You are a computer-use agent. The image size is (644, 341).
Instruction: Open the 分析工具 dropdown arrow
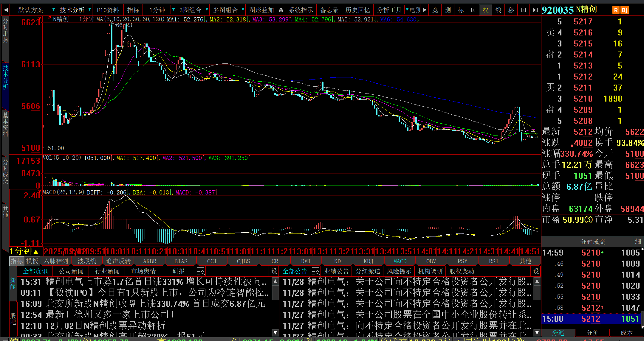[407, 10]
